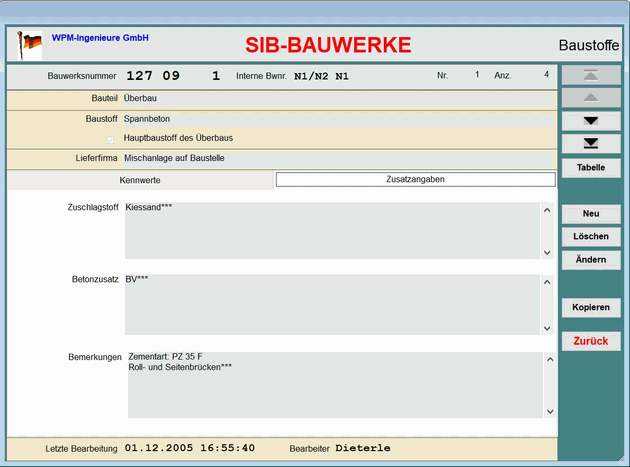This screenshot has height=467, width=630.
Task: Click the timestamp 01.12.2005 16:55:40
Action: point(190,448)
